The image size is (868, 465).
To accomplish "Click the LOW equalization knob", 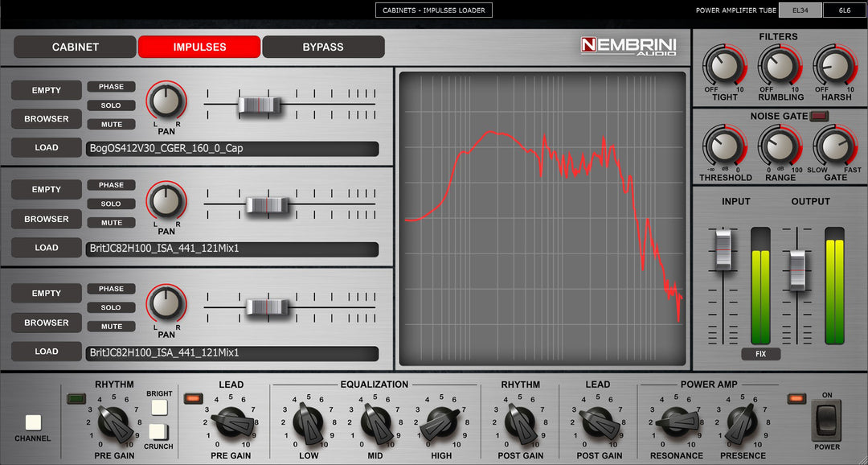I will pos(308,423).
